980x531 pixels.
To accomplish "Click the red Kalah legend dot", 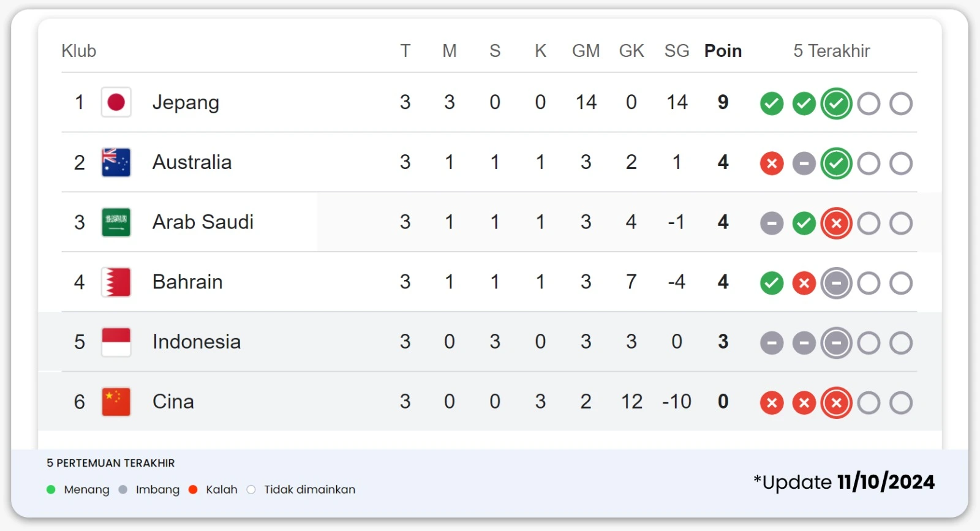I will pos(193,489).
